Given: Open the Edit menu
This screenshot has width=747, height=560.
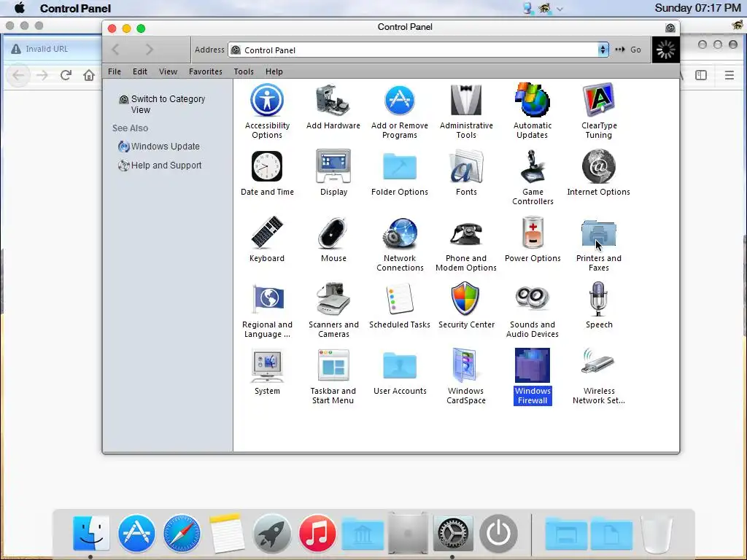Looking at the screenshot, I should [139, 71].
